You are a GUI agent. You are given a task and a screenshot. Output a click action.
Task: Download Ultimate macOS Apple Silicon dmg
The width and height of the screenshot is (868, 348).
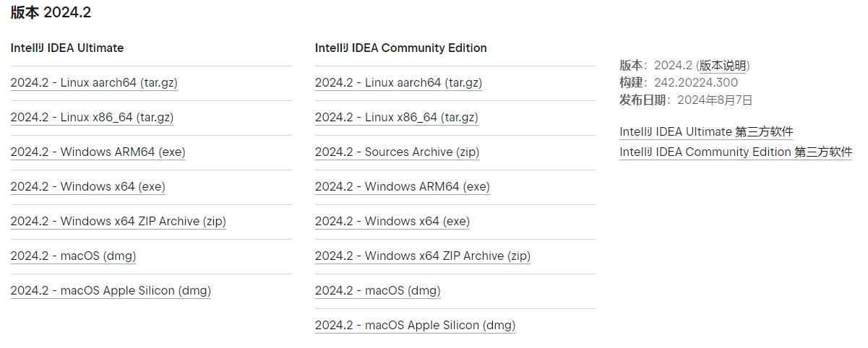click(x=111, y=290)
